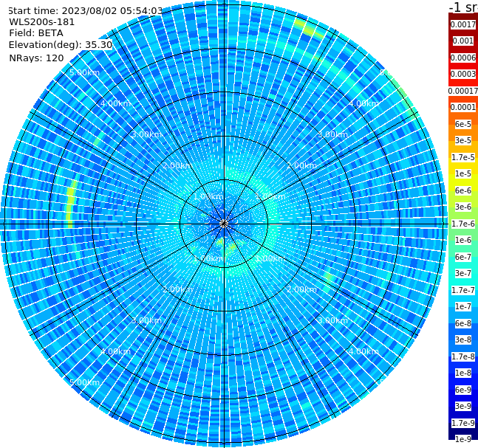The width and height of the screenshot is (478, 448).
Task: Click the 0.00017 colorbar tick label
Action: point(463,91)
